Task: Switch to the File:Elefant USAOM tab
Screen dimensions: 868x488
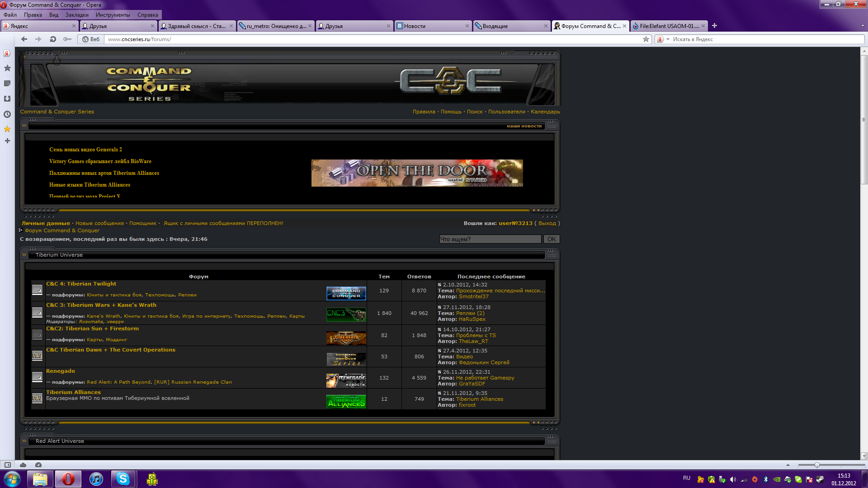Action: pos(669,26)
